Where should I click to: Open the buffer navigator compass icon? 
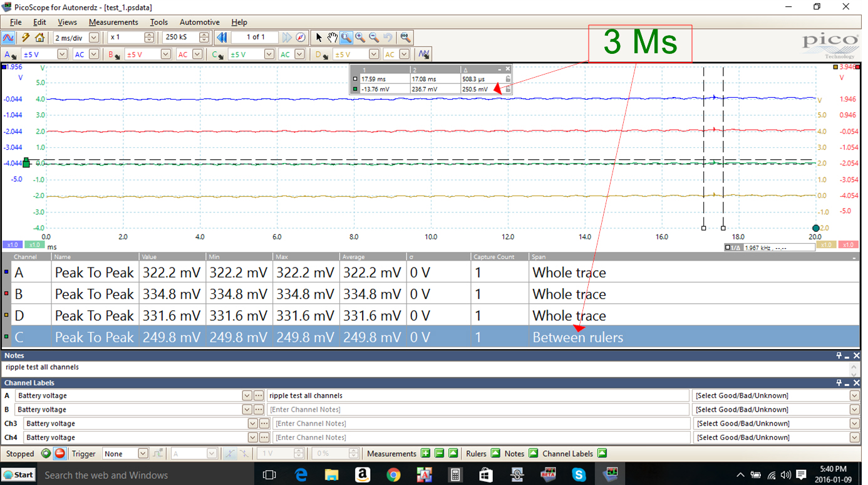pyautogui.click(x=301, y=38)
